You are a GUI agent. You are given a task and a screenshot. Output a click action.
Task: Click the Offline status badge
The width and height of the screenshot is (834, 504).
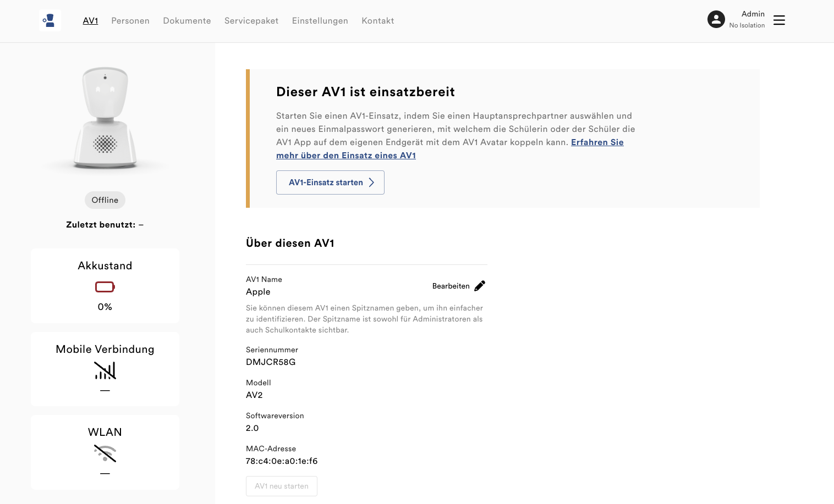tap(105, 200)
